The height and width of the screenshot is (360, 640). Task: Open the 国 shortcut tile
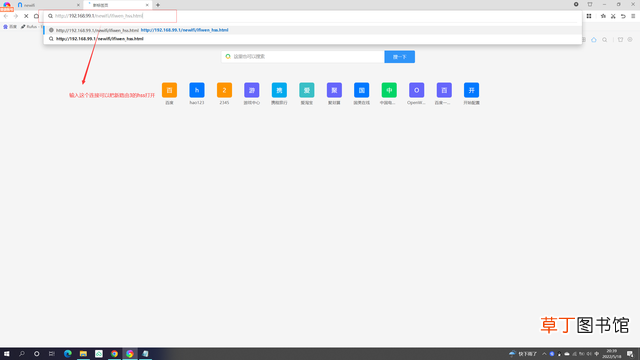362,90
